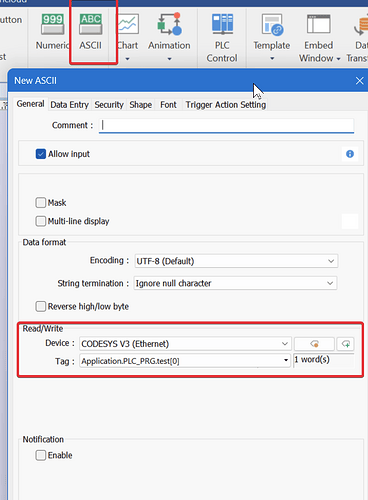Select the PLC Control icon
Image resolution: width=368 pixels, height=500 pixels.
222,37
